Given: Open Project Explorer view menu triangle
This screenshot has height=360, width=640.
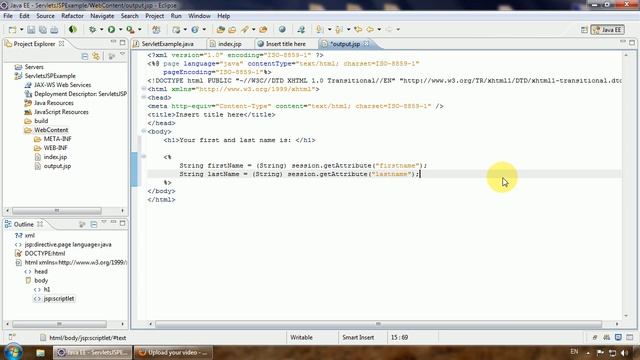Looking at the screenshot, I should click(x=122, y=54).
